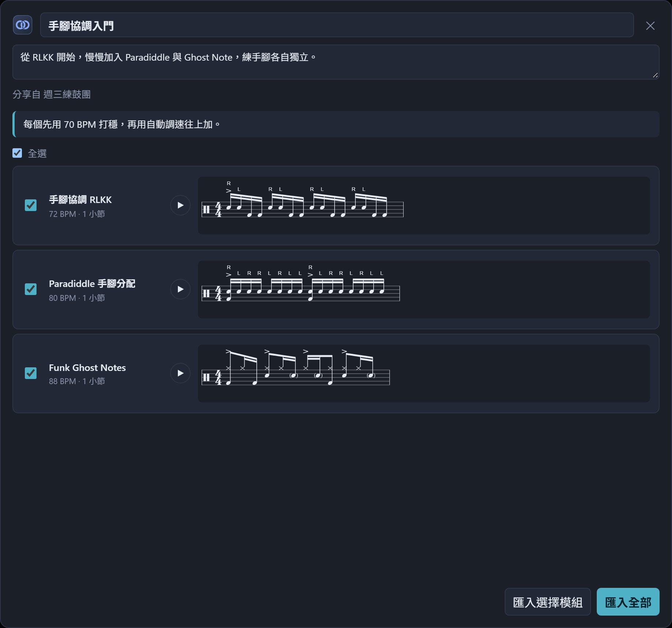The width and height of the screenshot is (672, 628).
Task: Play the Funk Ghost Notes preview
Action: pyautogui.click(x=180, y=373)
